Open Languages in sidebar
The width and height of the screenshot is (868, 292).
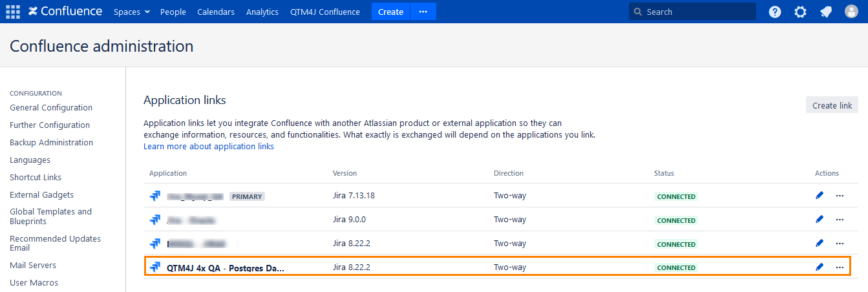point(30,160)
